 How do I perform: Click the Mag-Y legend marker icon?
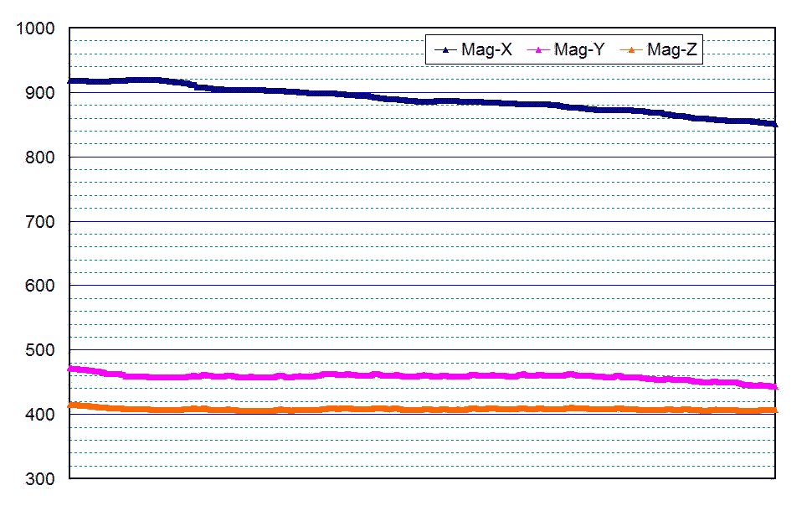point(538,50)
